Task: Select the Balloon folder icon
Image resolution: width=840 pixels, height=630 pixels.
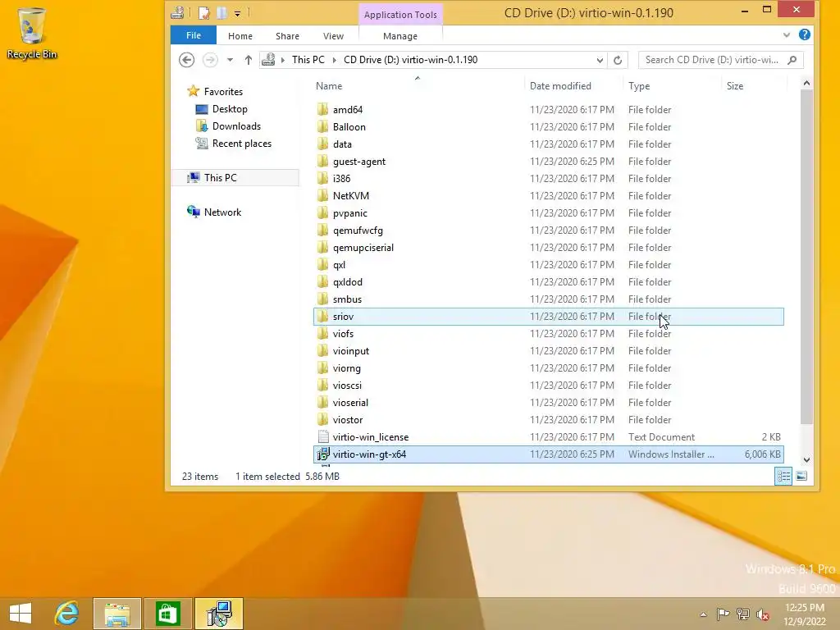Action: (322, 126)
